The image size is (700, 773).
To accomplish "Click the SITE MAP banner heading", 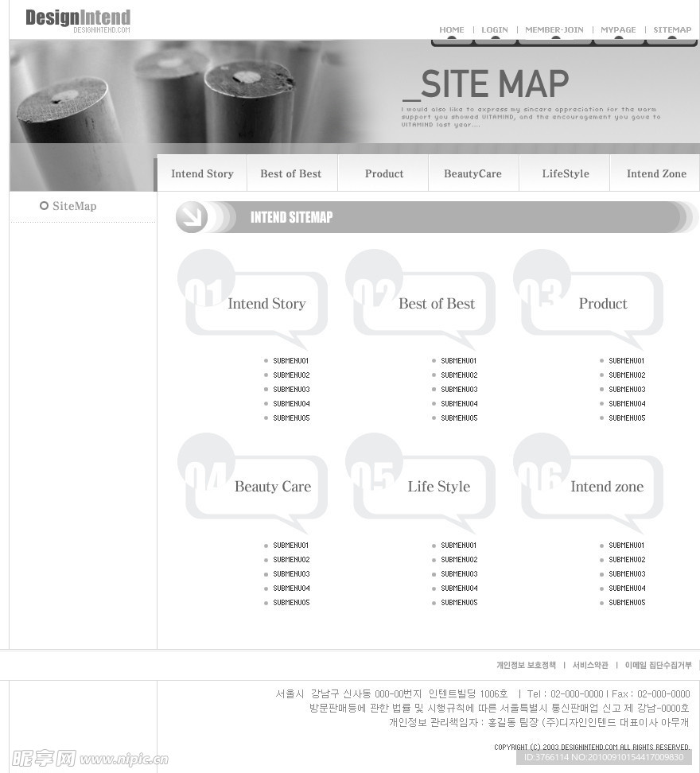I will click(486, 84).
